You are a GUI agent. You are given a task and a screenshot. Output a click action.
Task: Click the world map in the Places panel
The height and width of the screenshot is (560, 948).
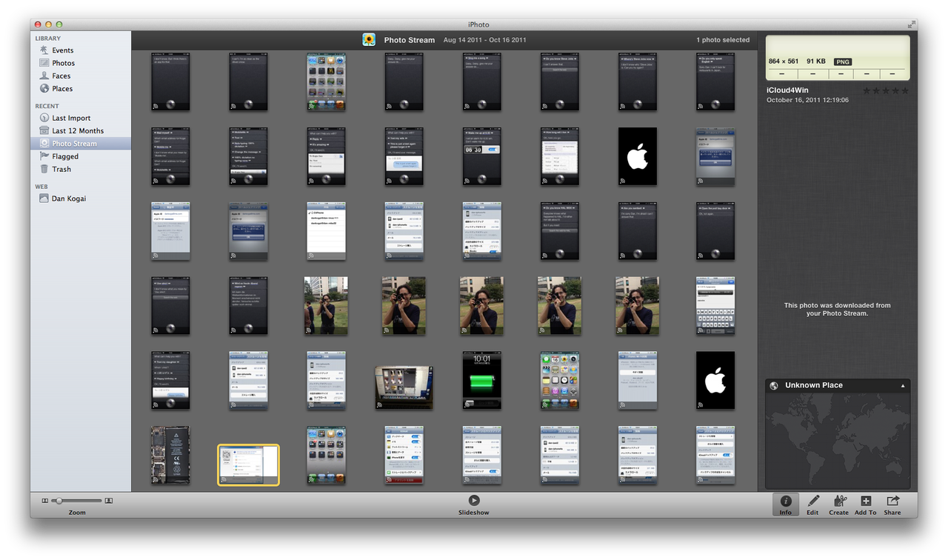point(838,440)
